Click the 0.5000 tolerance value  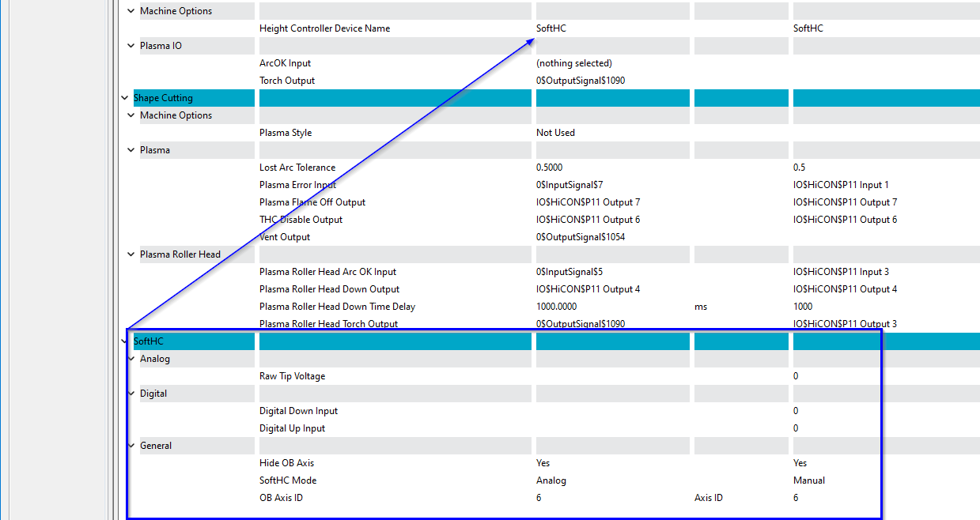click(x=550, y=168)
